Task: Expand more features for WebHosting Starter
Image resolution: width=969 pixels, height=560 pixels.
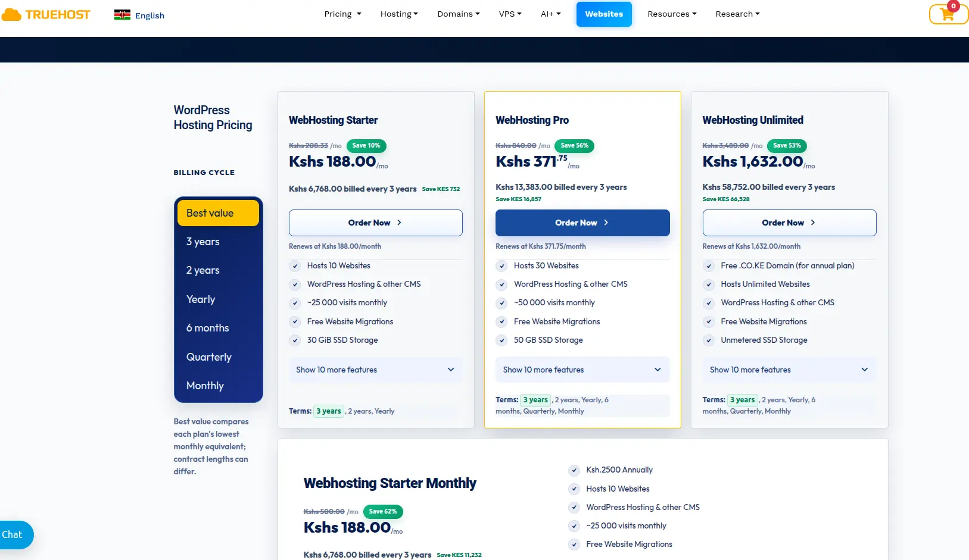Action: (x=375, y=370)
